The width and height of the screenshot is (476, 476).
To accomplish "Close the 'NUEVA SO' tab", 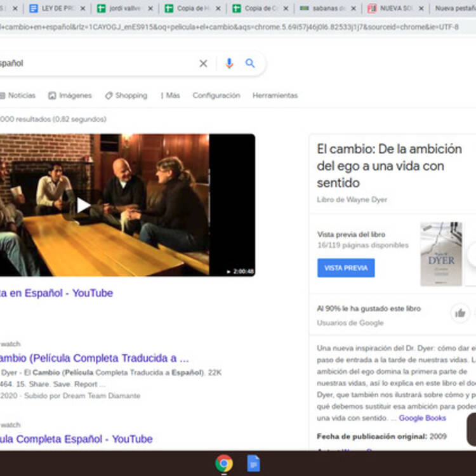I will point(421,8).
